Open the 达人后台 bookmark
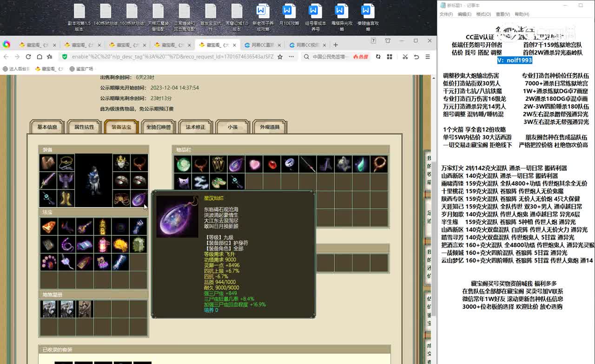 click(x=16, y=69)
